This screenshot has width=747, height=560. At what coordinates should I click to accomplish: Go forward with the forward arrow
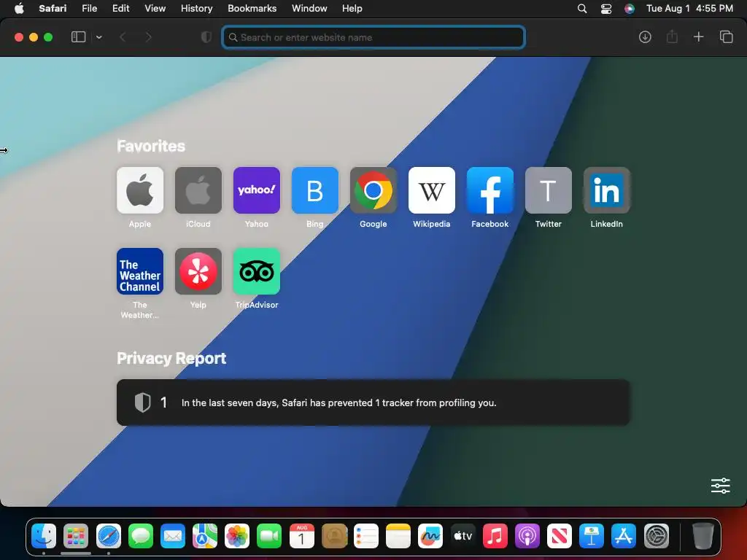[x=148, y=37]
